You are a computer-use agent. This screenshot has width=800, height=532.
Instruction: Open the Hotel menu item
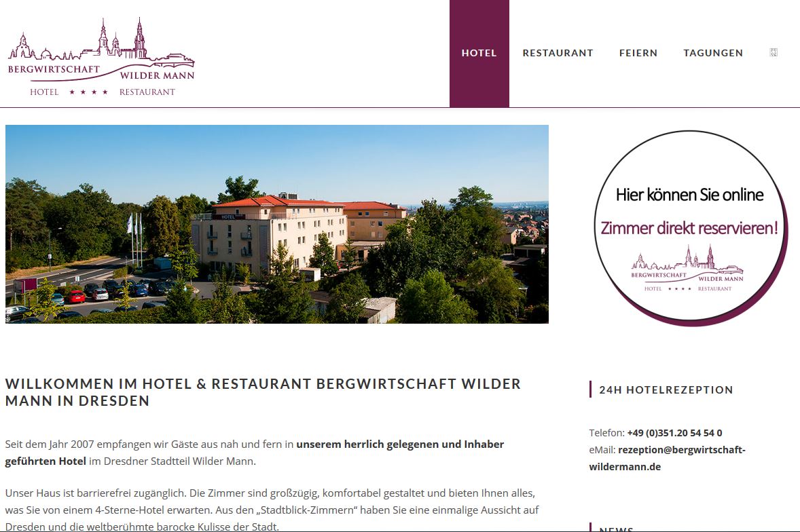click(479, 53)
